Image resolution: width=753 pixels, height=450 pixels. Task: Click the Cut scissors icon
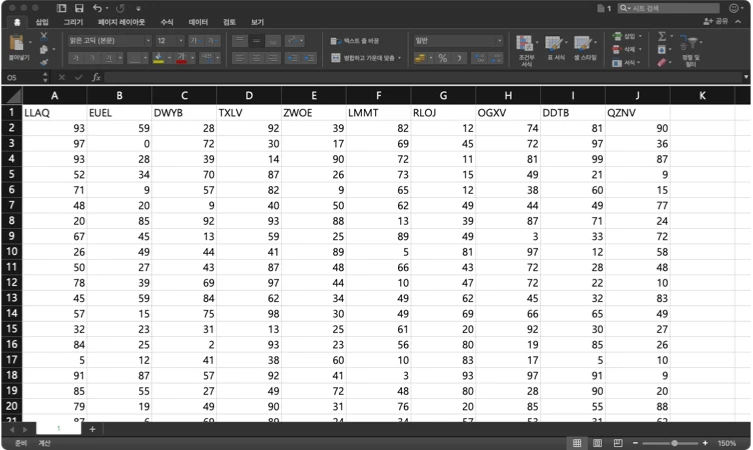click(43, 35)
